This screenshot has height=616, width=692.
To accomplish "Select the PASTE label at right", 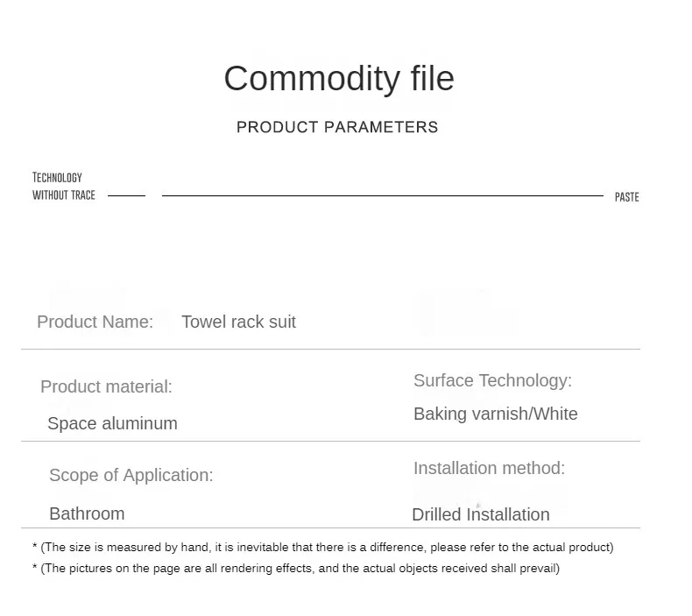I will [x=626, y=197].
